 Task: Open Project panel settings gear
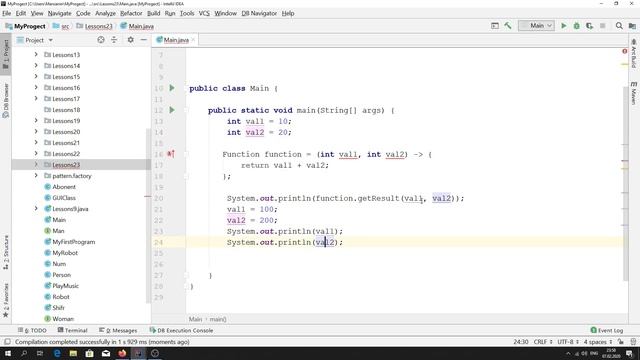(x=131, y=40)
